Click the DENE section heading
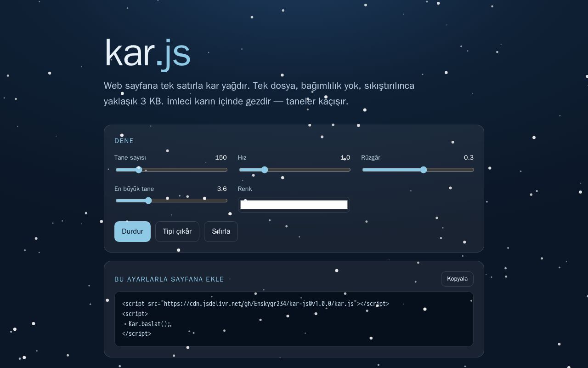588x368 pixels. coord(124,141)
